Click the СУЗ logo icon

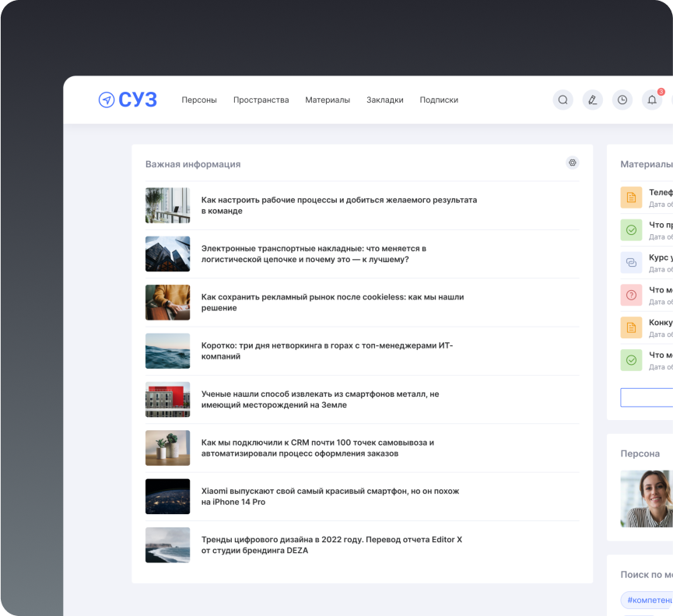tap(107, 100)
